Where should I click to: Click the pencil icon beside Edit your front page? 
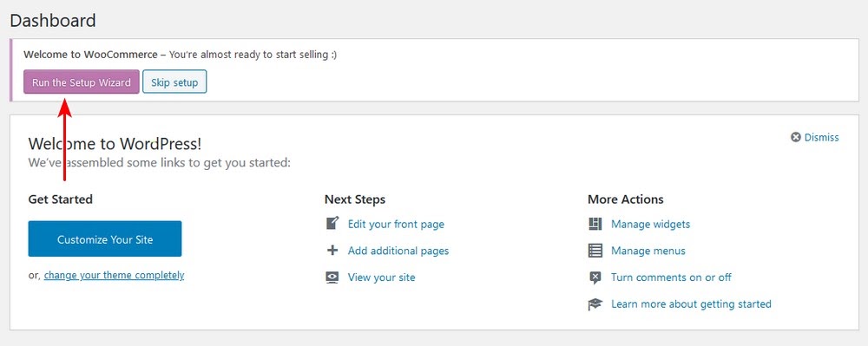tap(332, 224)
